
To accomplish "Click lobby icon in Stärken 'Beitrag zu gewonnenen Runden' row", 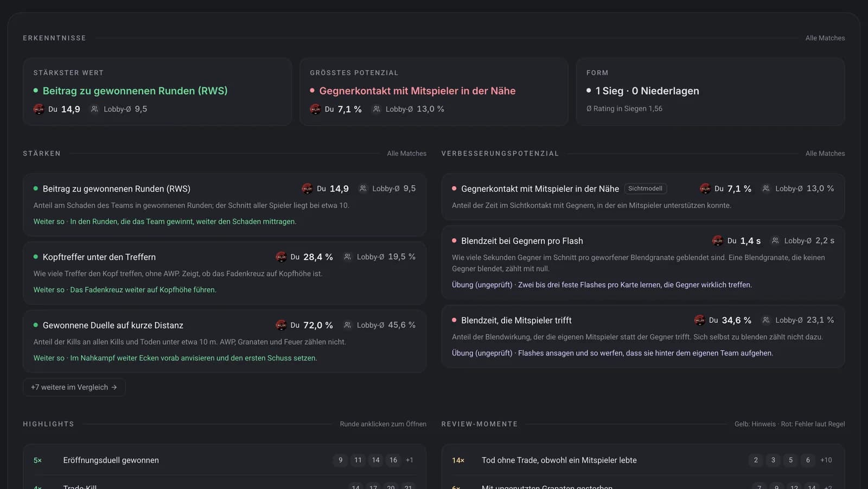I will [x=363, y=188].
